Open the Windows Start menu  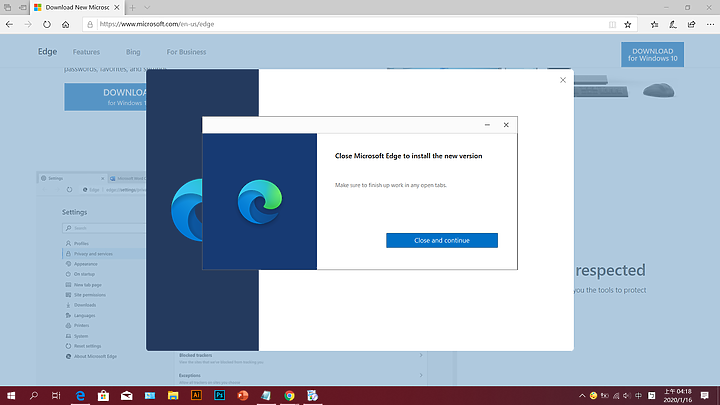point(11,395)
